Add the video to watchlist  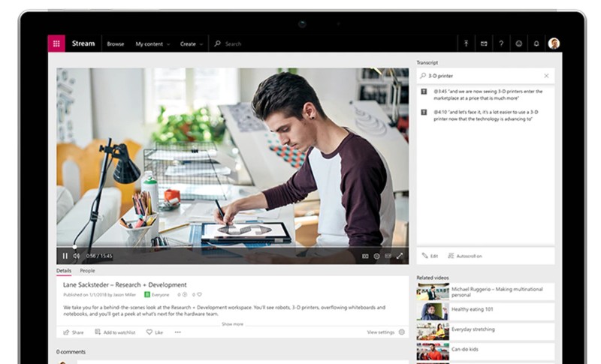pyautogui.click(x=115, y=332)
